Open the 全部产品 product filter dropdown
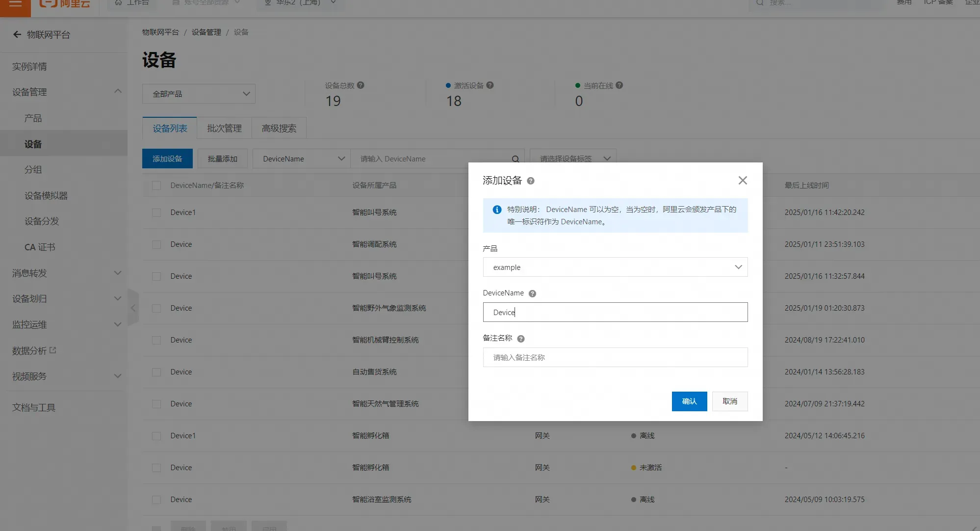The width and height of the screenshot is (980, 531). click(199, 94)
